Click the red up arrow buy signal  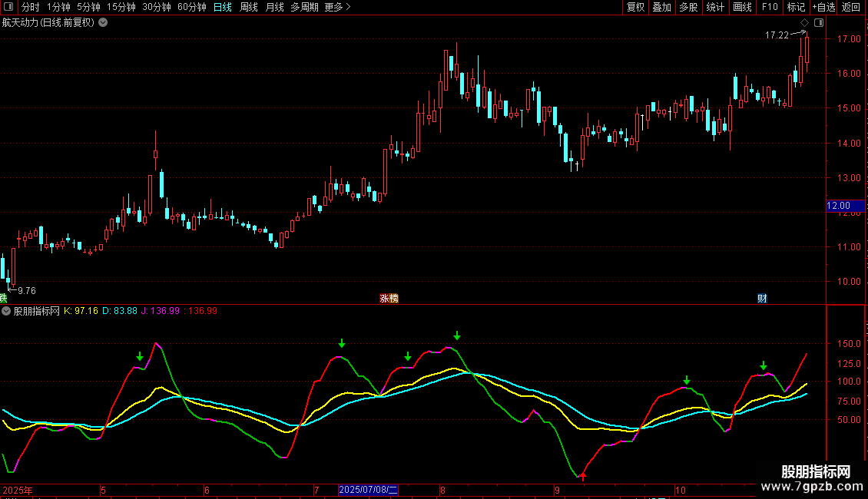[x=582, y=478]
